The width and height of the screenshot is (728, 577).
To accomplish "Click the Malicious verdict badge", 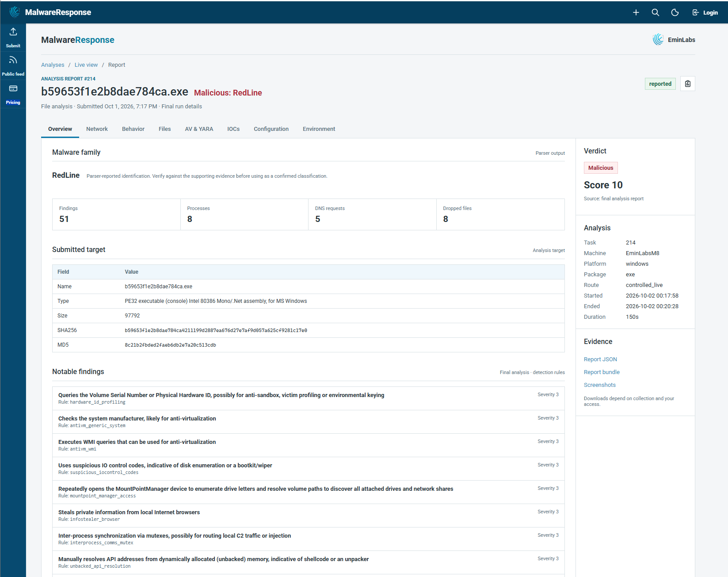I will coord(601,168).
